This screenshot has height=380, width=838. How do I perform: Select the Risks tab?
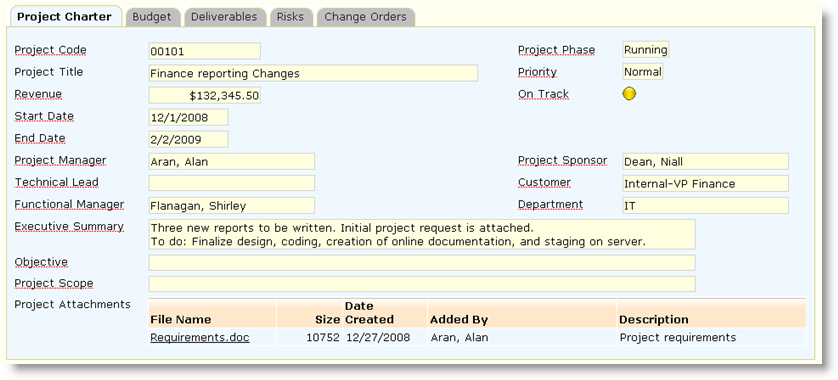pos(290,17)
